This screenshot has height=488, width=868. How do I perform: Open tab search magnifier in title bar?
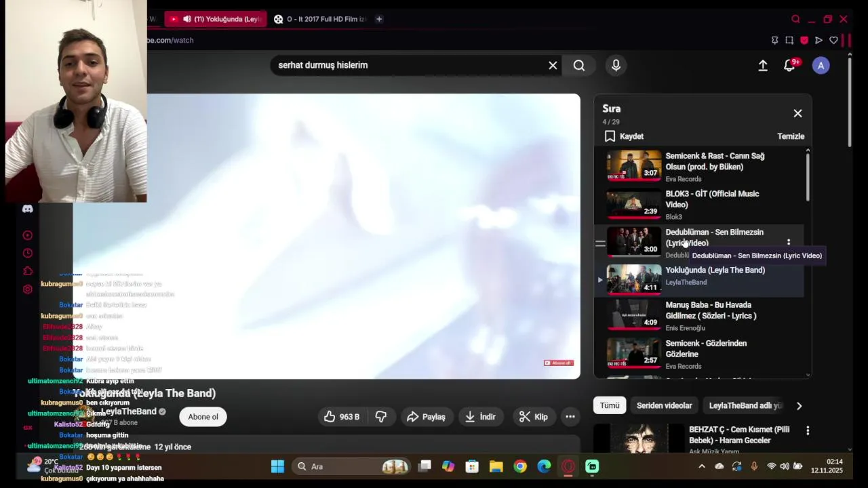795,19
